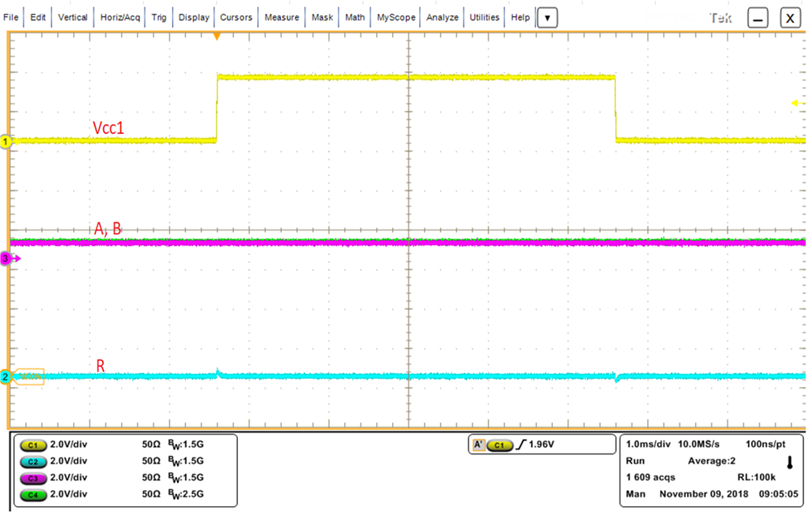Select the yellow C1 channel badge
The height and width of the screenshot is (516, 812).
[x=32, y=445]
